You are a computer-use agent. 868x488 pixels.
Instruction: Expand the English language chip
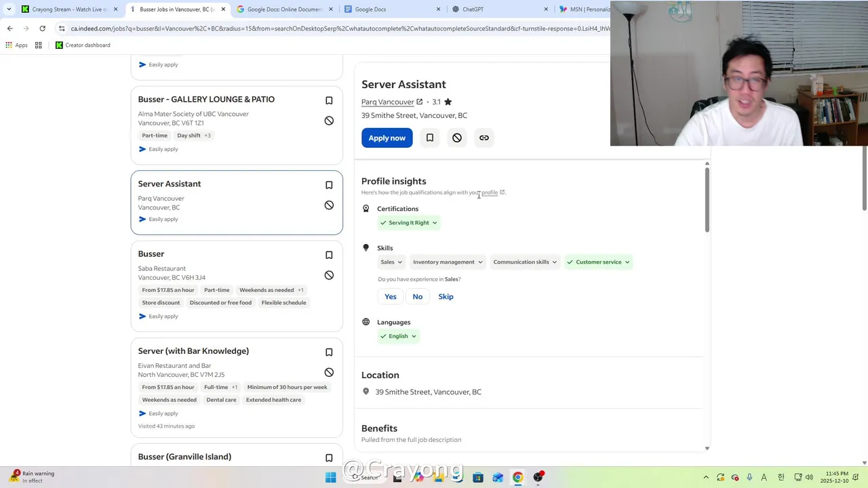click(399, 336)
